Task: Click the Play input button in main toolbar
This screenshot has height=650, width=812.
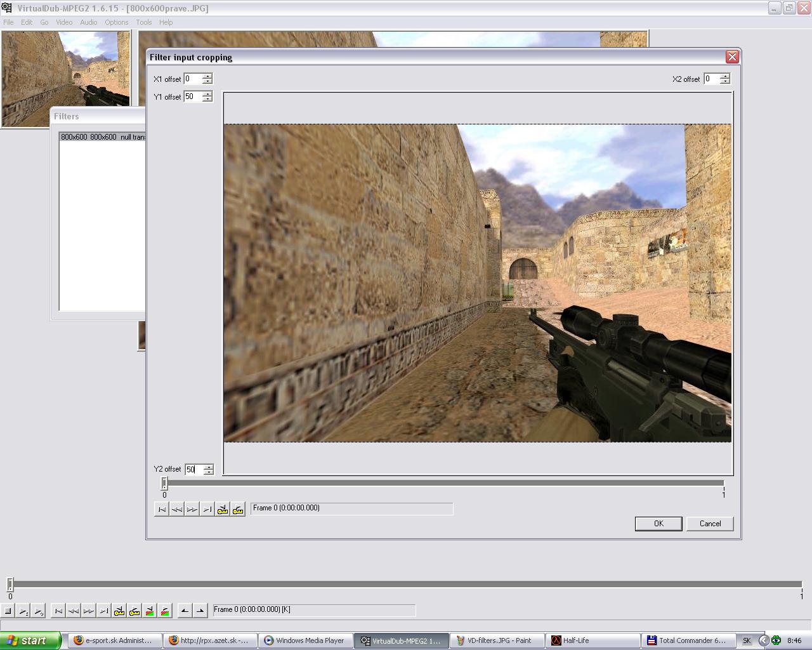Action: pos(23,611)
